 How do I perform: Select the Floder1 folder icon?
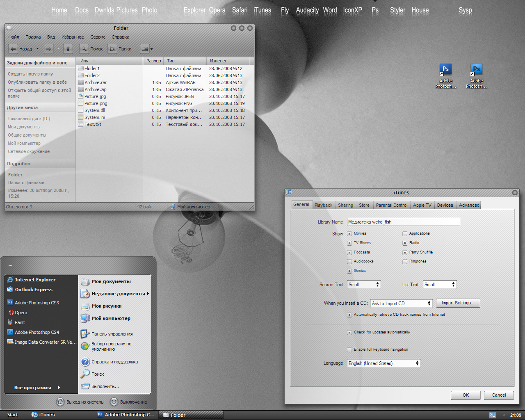[81, 68]
